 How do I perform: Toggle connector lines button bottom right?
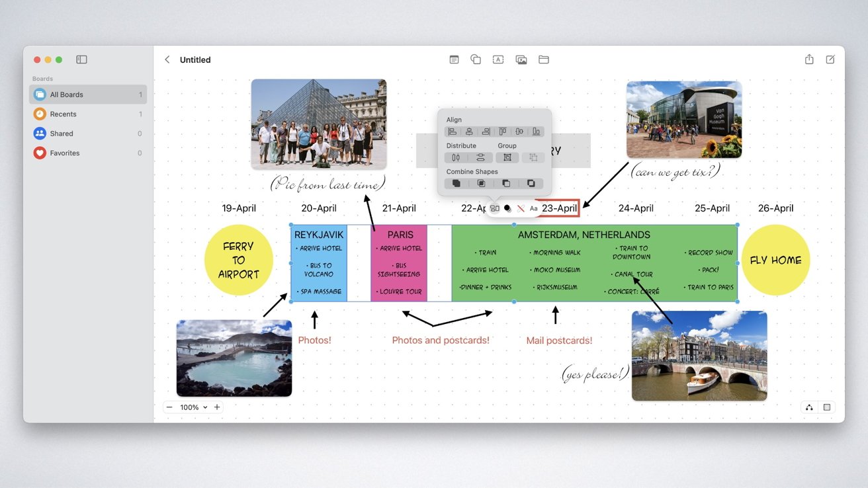pos(809,407)
